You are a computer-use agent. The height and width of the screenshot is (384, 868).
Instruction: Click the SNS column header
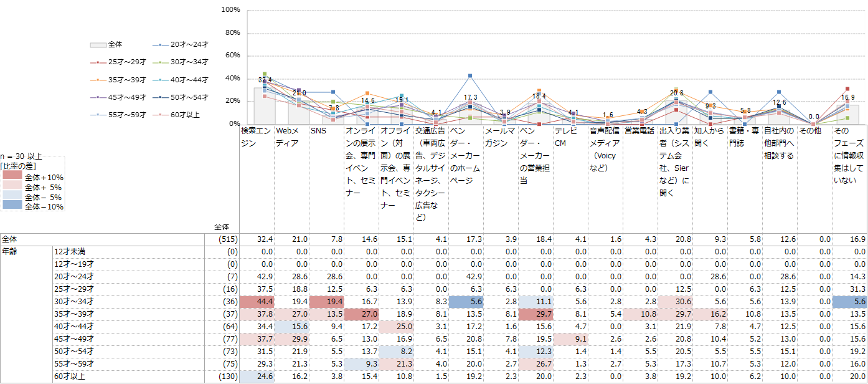(x=318, y=131)
